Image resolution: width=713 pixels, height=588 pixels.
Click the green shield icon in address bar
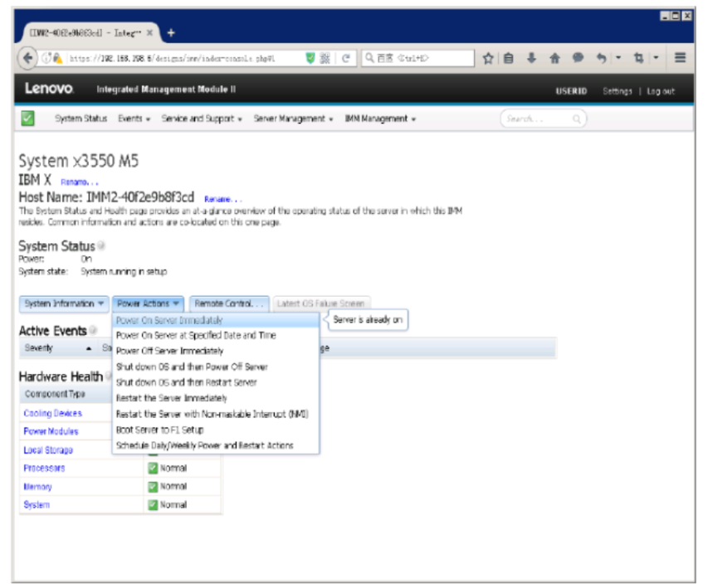tap(310, 58)
